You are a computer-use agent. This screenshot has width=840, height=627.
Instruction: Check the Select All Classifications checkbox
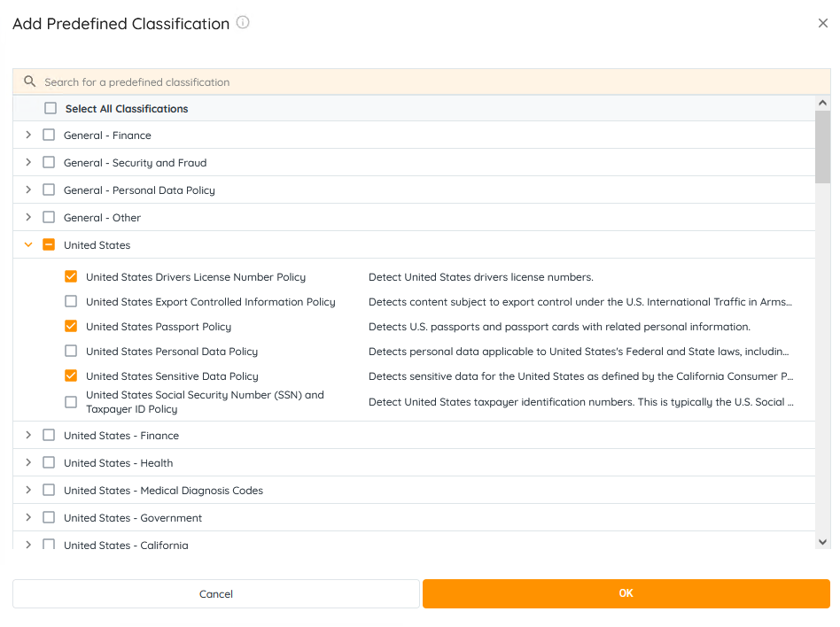point(51,108)
